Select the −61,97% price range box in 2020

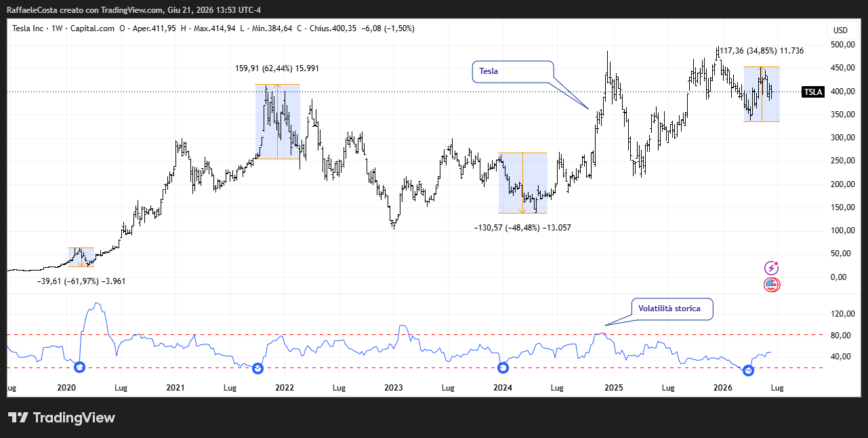(81, 257)
